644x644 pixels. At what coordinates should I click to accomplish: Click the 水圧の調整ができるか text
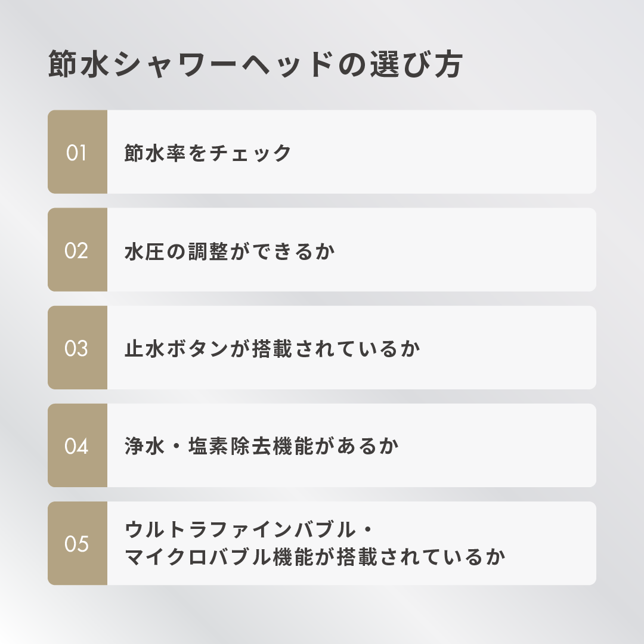pos(230,251)
